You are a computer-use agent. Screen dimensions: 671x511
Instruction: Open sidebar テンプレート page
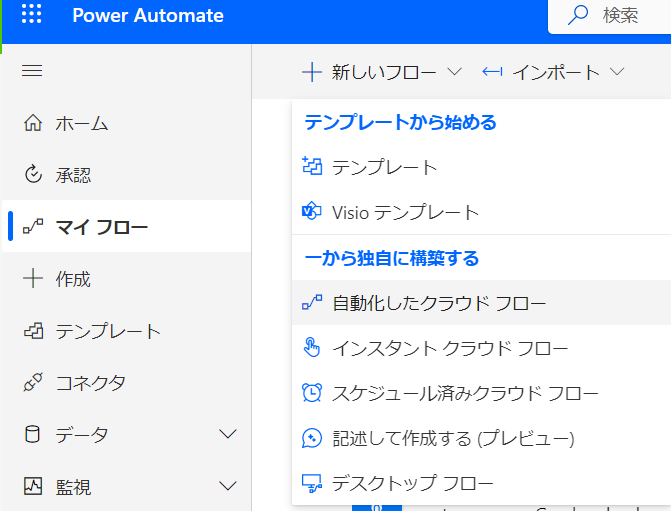[x=126, y=331]
